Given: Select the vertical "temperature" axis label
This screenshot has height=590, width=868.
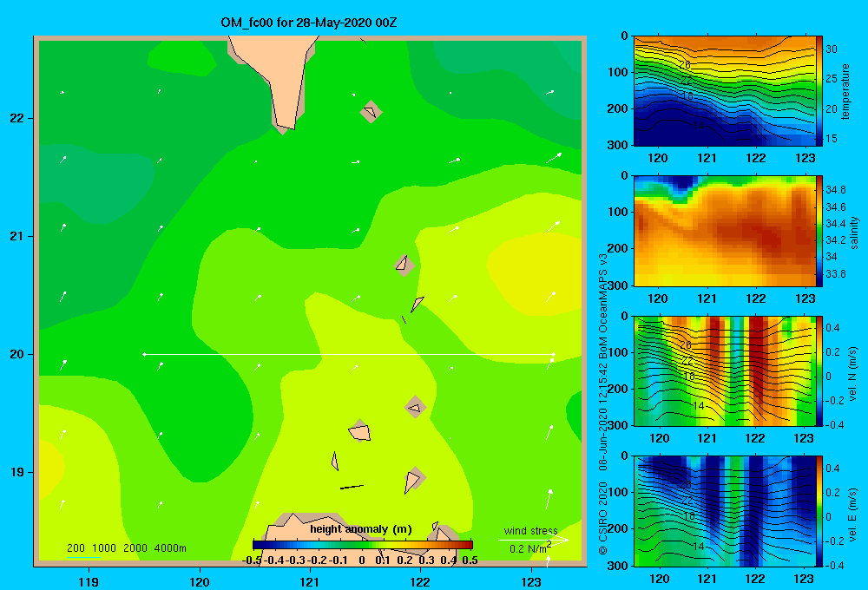Looking at the screenshot, I should pyautogui.click(x=845, y=91).
